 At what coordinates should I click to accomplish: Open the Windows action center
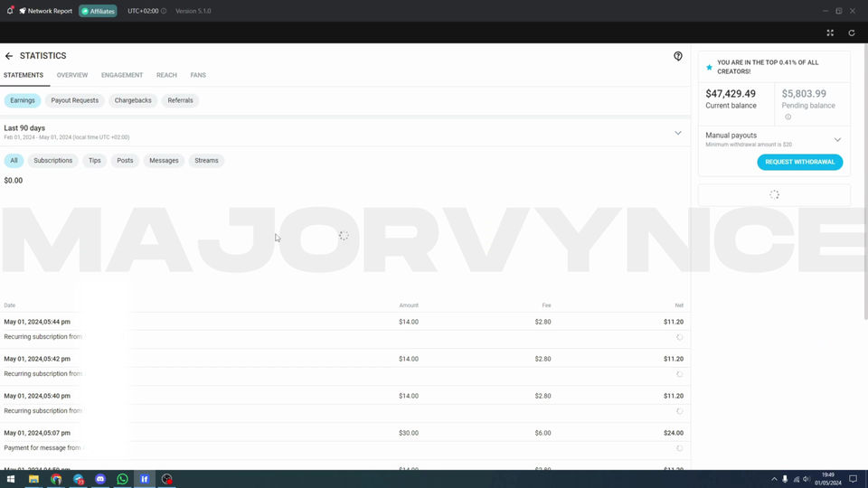(x=853, y=479)
